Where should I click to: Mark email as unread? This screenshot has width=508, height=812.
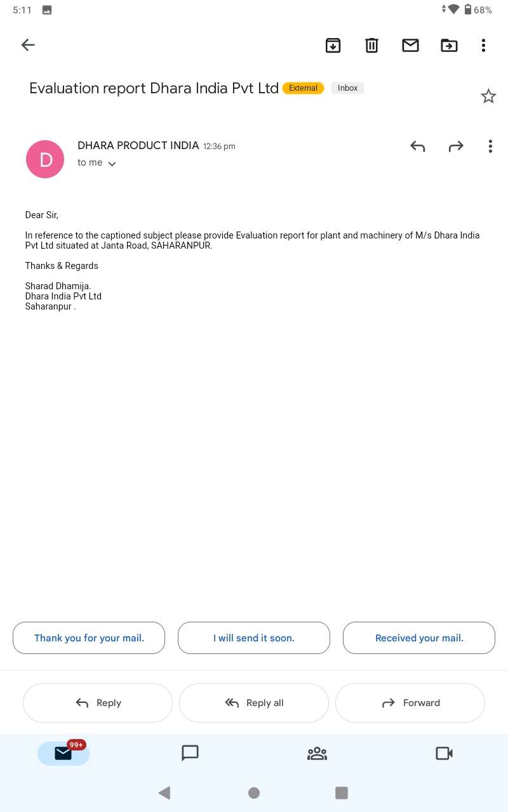(410, 45)
